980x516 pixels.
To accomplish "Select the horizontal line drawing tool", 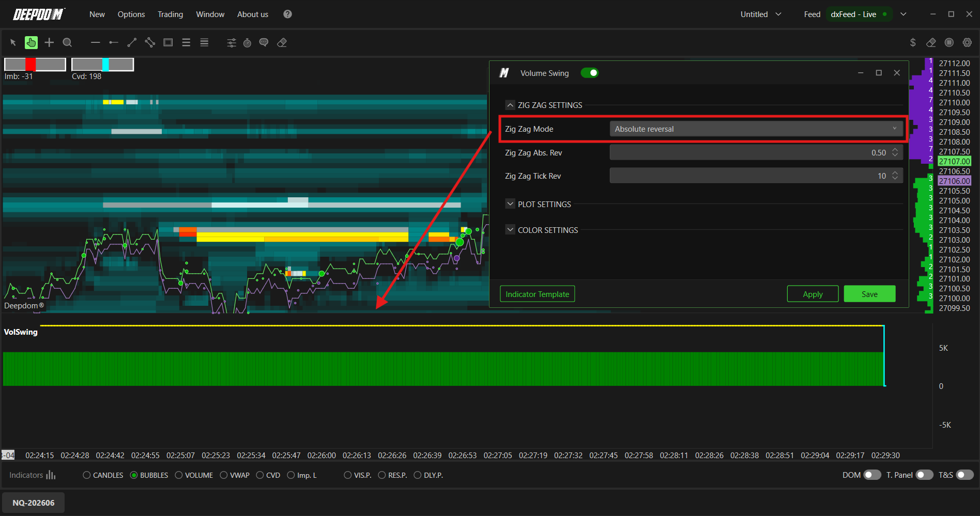I will tap(95, 43).
